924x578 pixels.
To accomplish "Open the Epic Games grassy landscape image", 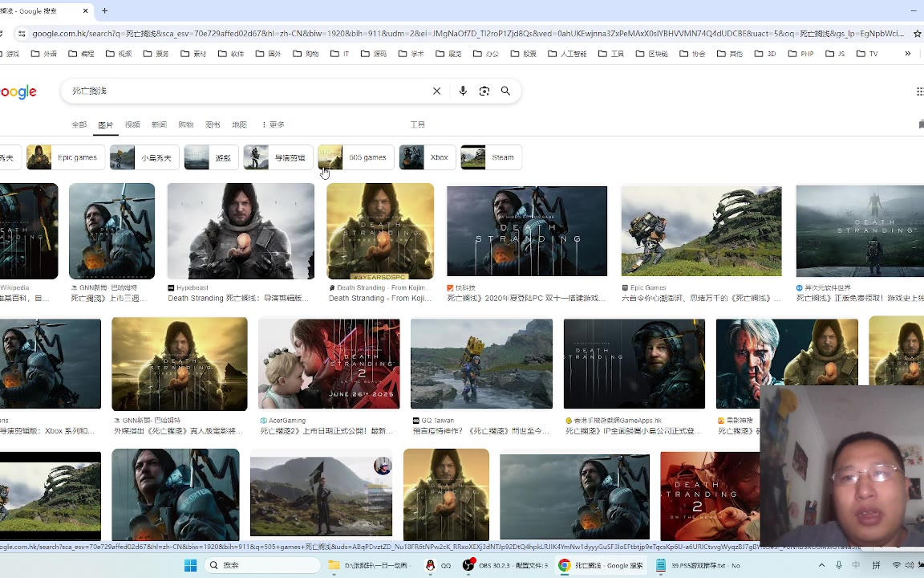I will [x=701, y=230].
